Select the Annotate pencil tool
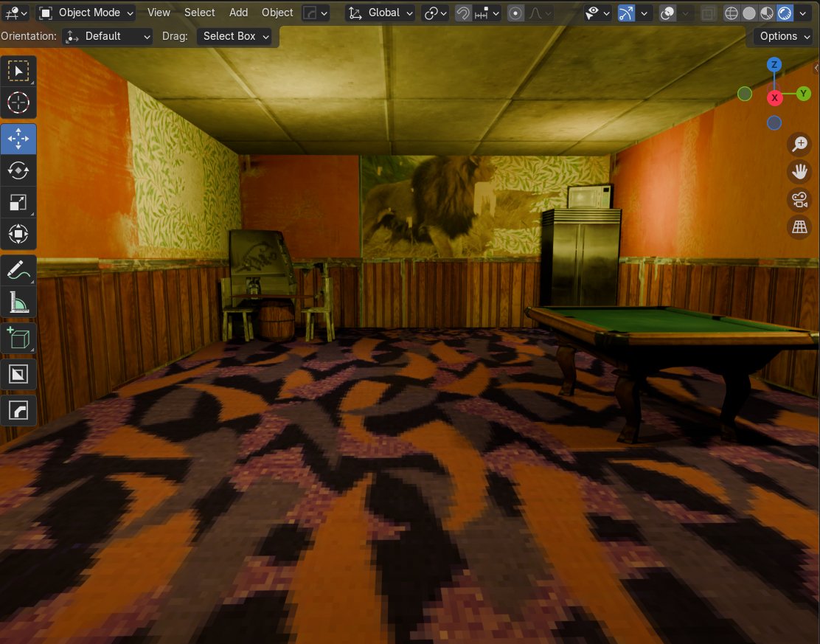820x644 pixels. tap(18, 271)
